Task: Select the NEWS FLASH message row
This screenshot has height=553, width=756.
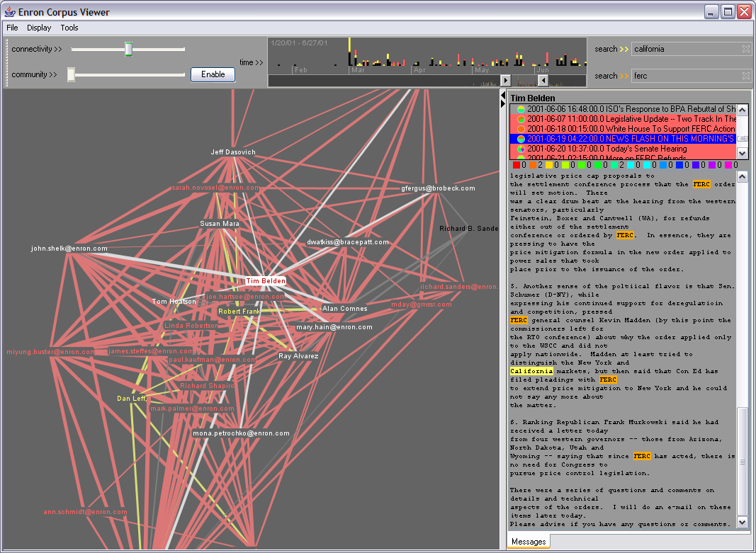Action: pyautogui.click(x=624, y=139)
